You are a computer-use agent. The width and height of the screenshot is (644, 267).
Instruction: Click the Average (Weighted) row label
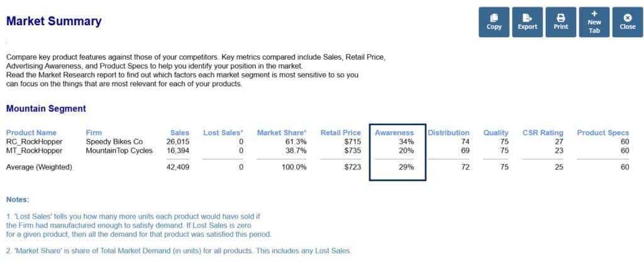click(x=38, y=167)
